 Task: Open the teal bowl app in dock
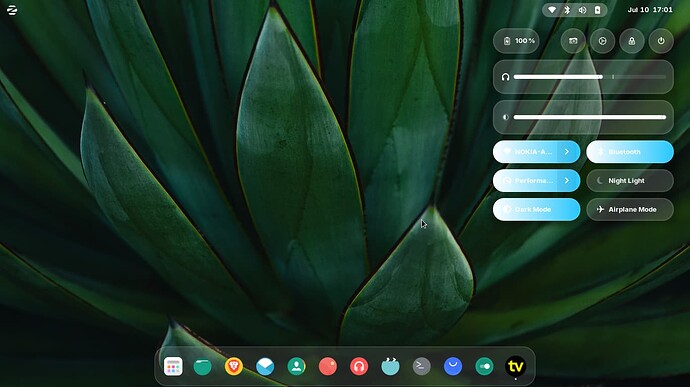(390, 366)
